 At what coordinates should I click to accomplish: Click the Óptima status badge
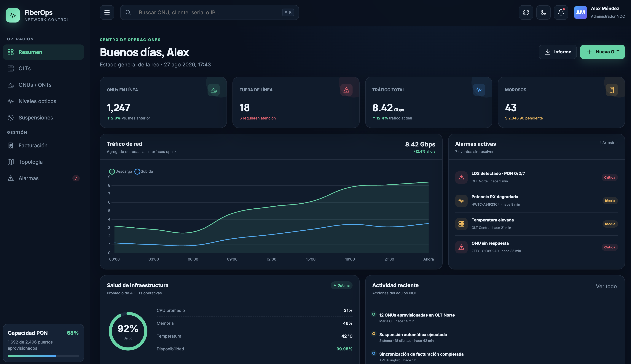click(x=342, y=285)
